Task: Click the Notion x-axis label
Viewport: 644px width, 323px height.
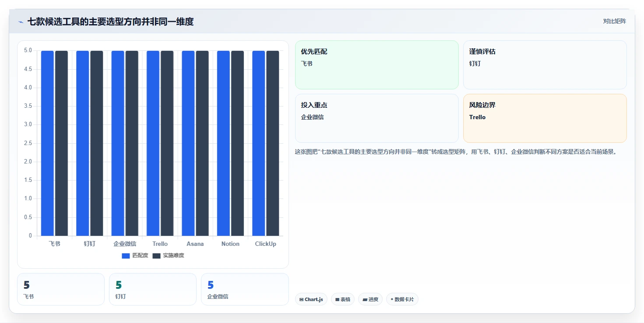Action: [x=230, y=244]
